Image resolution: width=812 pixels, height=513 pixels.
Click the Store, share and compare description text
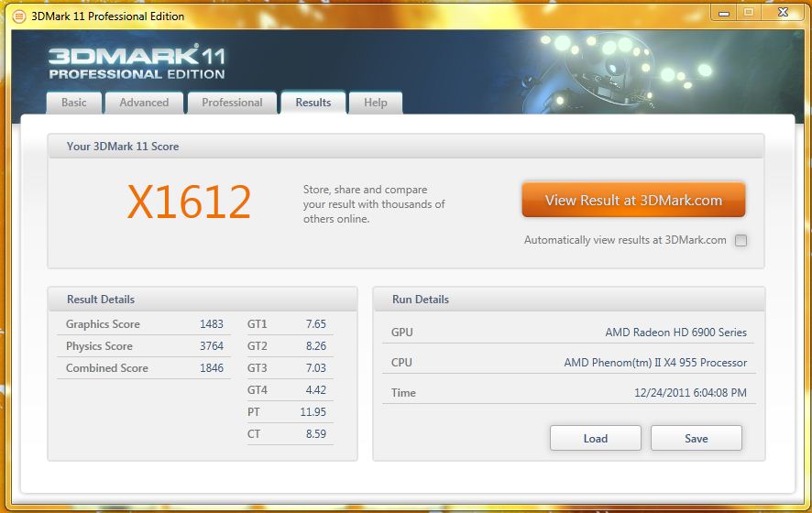374,204
